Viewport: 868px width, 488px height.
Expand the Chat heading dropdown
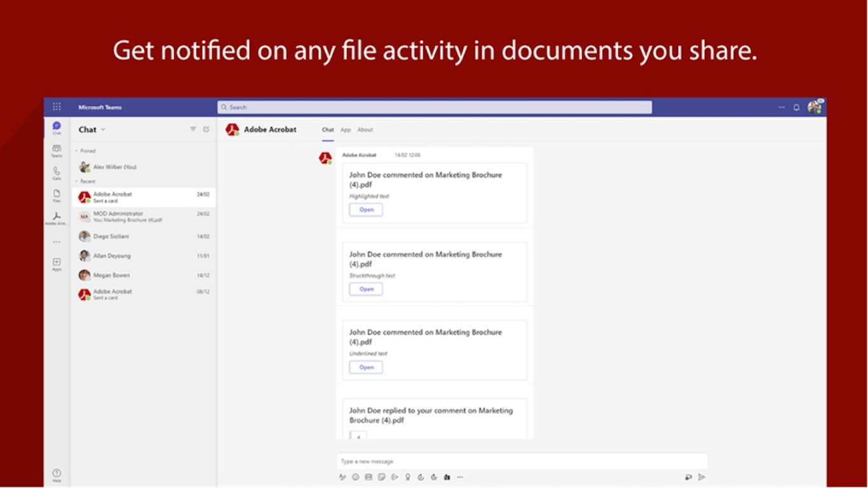[103, 130]
